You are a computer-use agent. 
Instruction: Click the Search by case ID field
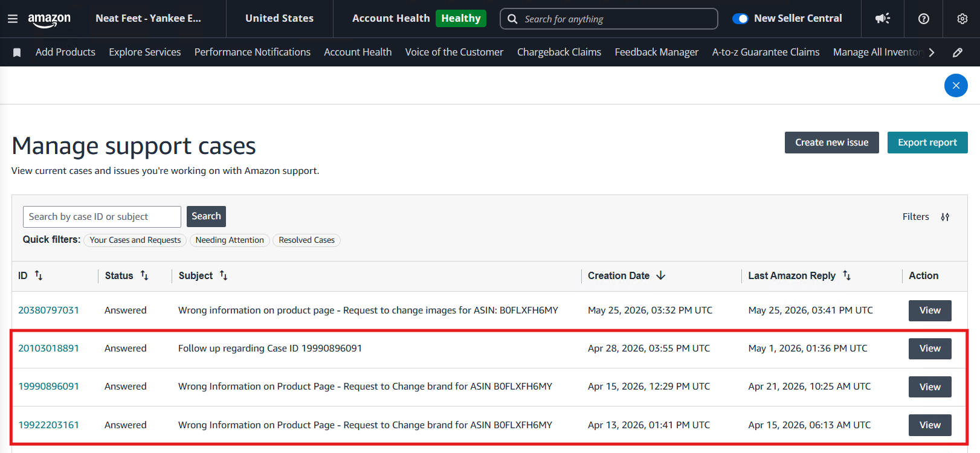pos(102,217)
